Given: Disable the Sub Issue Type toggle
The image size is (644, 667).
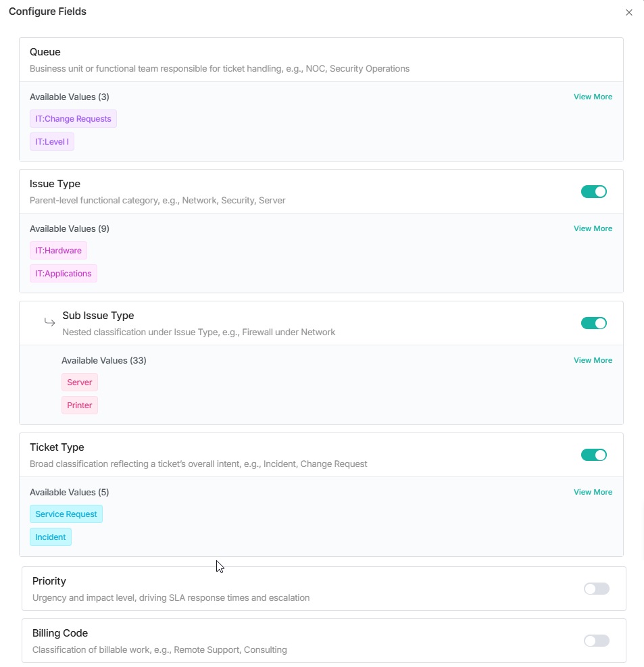Looking at the screenshot, I should click(x=593, y=323).
